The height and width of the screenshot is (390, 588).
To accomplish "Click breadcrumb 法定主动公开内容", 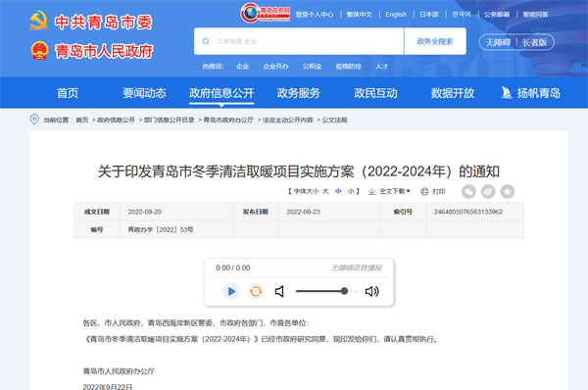I will pos(287,120).
